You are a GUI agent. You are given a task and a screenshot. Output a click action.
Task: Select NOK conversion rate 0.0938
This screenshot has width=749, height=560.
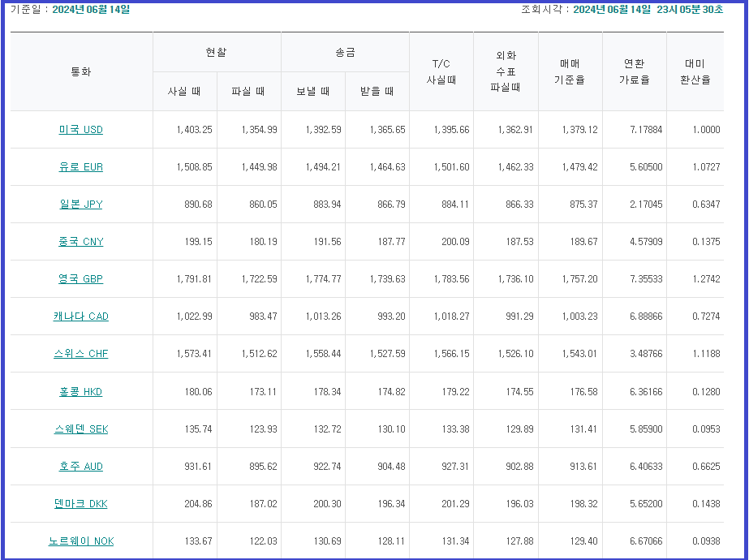[x=707, y=541]
